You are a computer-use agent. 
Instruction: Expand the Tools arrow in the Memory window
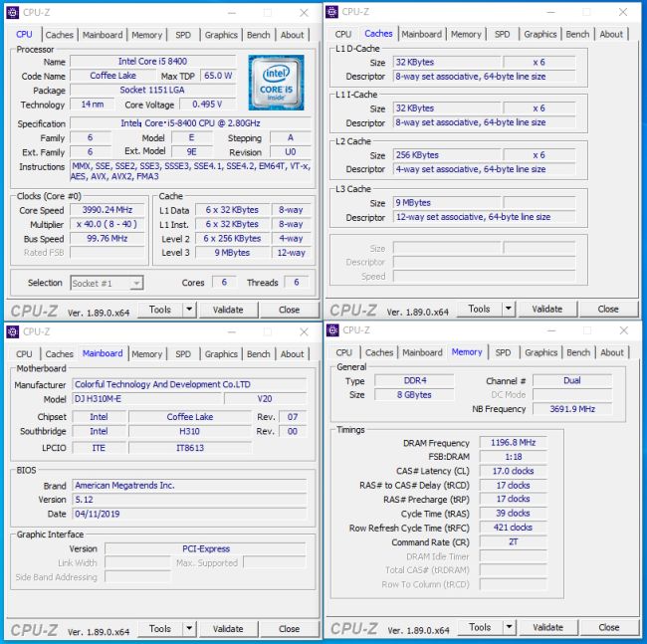coord(510,627)
